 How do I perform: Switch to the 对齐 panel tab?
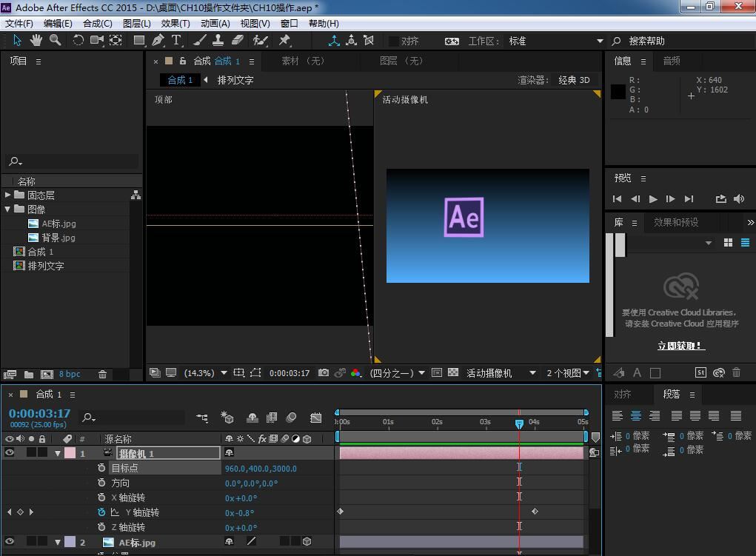pyautogui.click(x=623, y=395)
